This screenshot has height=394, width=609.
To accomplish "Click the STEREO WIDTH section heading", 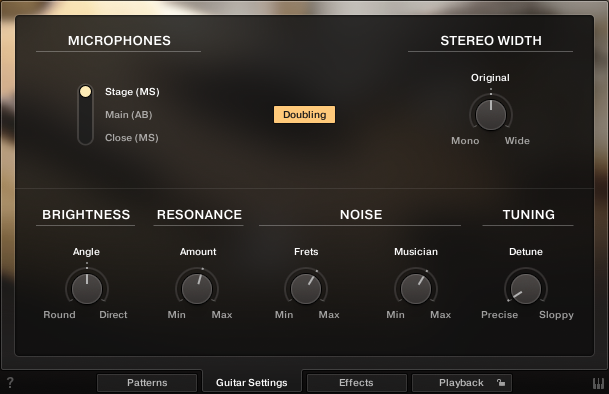I will (x=491, y=41).
